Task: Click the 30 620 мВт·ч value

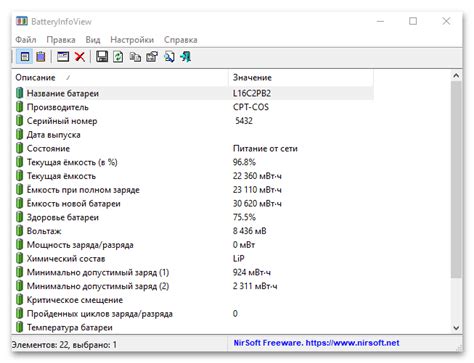Action: pos(257,203)
